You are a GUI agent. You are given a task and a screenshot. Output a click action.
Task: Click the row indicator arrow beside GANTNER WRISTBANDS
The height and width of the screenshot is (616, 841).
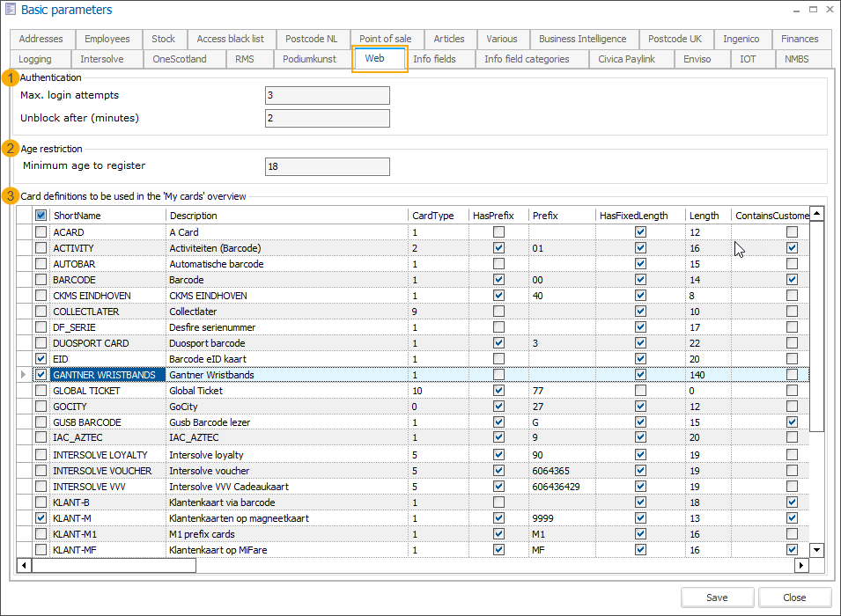pyautogui.click(x=23, y=375)
